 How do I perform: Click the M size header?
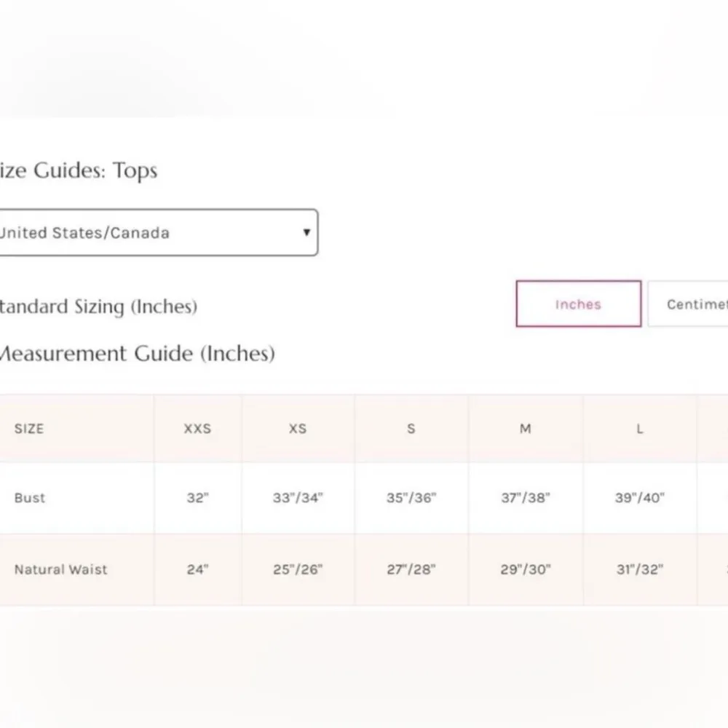[525, 429]
